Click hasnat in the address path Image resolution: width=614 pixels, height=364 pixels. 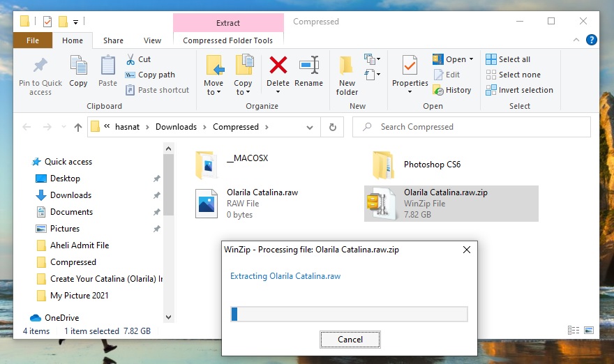click(127, 127)
